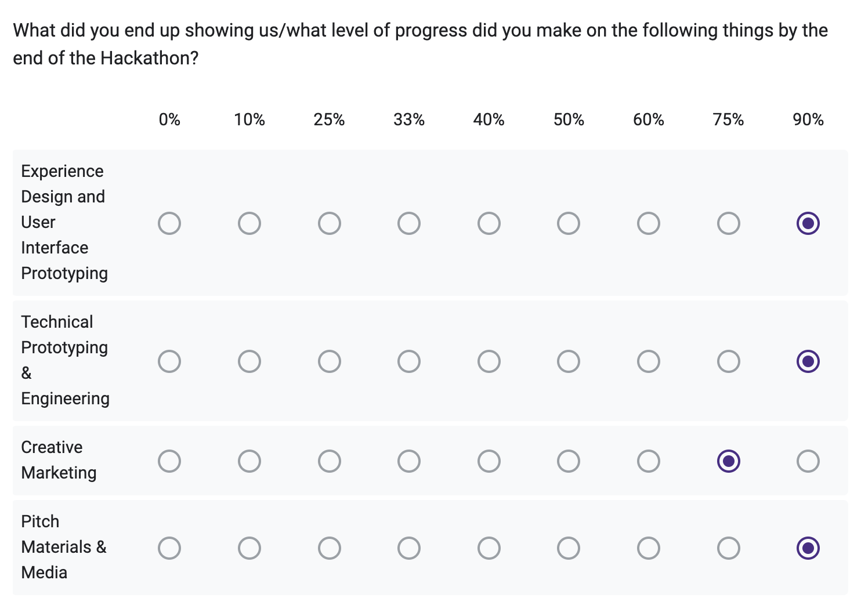Select 75% for Experience Design and User Interface Prototyping
The image size is (861, 616).
point(729,223)
